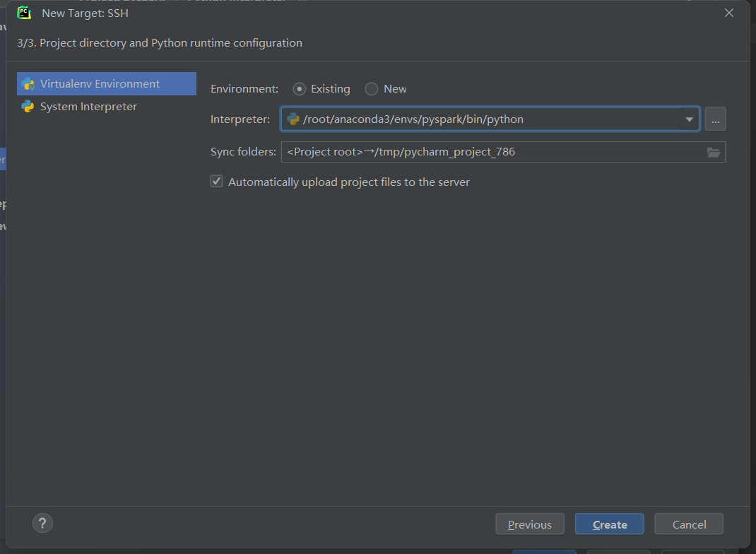
Task: Go back with the Previous button
Action: click(530, 524)
